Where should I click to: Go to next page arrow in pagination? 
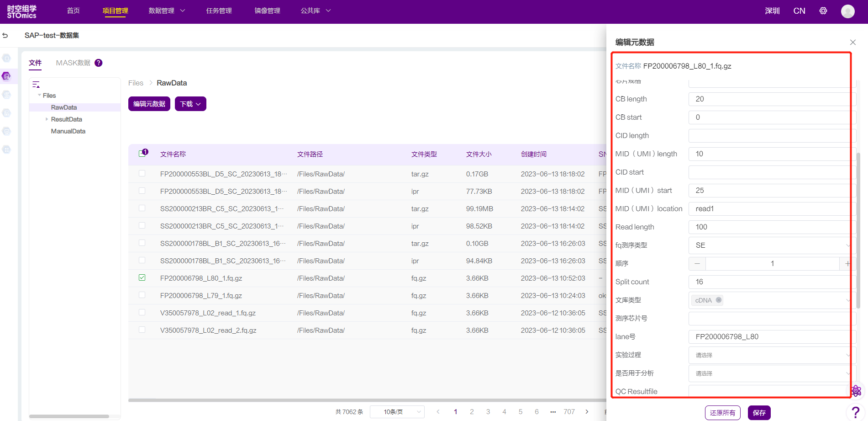pos(587,412)
